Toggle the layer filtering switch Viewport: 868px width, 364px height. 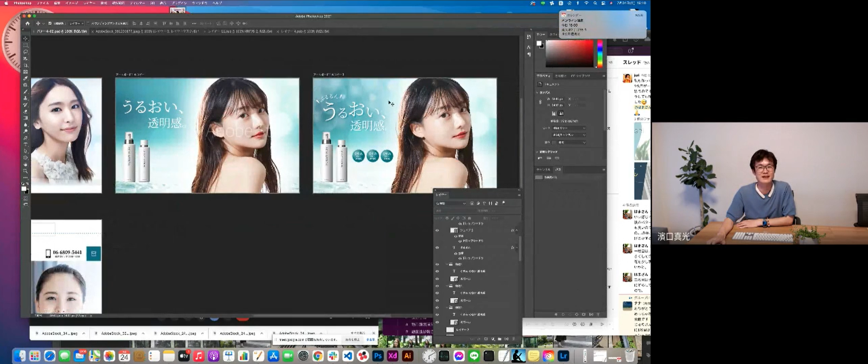pyautogui.click(x=504, y=203)
